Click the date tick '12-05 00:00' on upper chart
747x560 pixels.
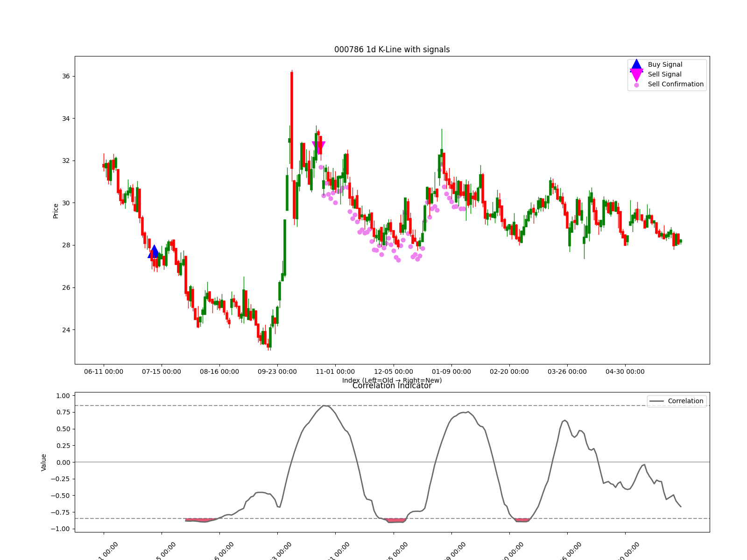point(394,371)
